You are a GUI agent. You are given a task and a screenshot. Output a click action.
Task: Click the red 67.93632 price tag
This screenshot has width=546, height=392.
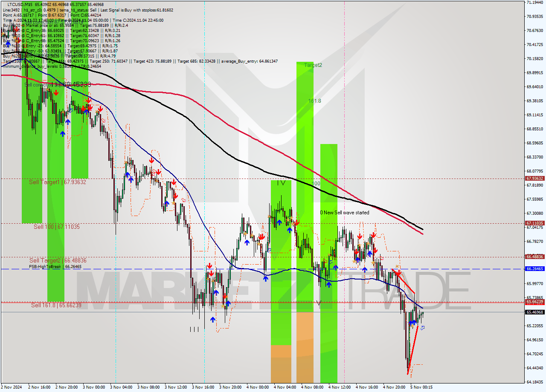point(534,179)
